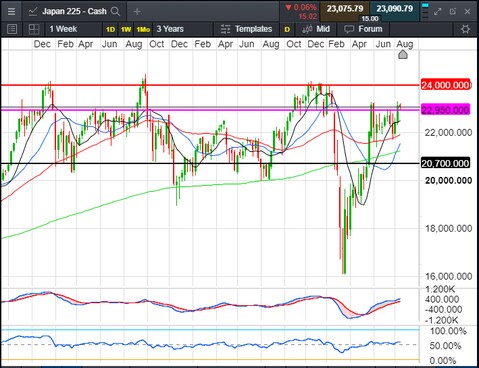479x368 pixels.
Task: Open the chart list panel icon
Action: (12, 29)
